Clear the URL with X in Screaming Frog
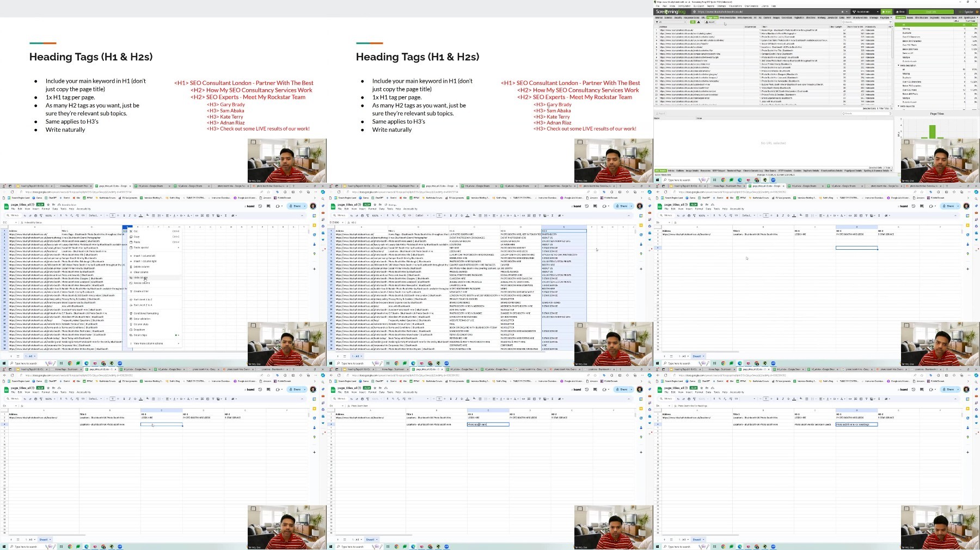This screenshot has height=550, width=980. pos(842,11)
